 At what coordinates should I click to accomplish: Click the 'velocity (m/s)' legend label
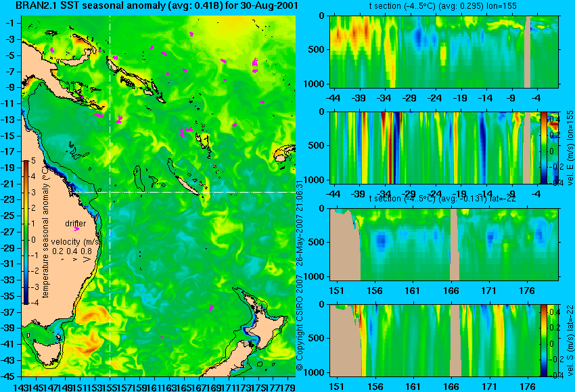tap(76, 242)
